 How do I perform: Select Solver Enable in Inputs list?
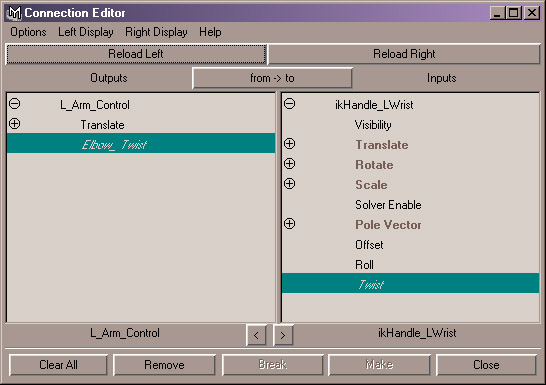(388, 205)
